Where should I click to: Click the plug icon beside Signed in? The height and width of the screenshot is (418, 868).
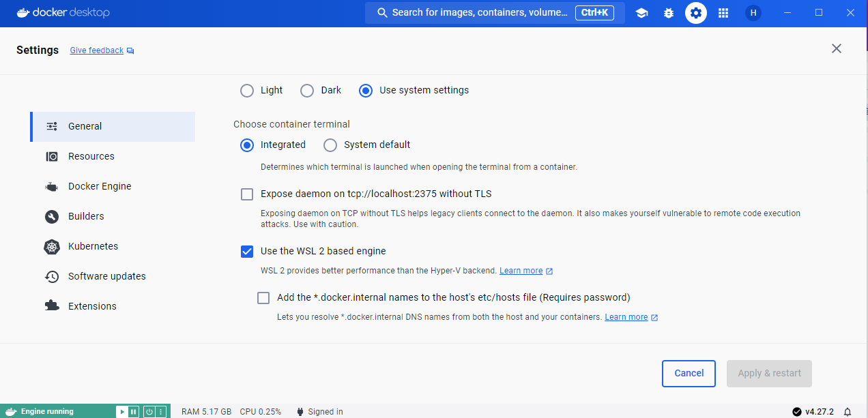tap(300, 412)
